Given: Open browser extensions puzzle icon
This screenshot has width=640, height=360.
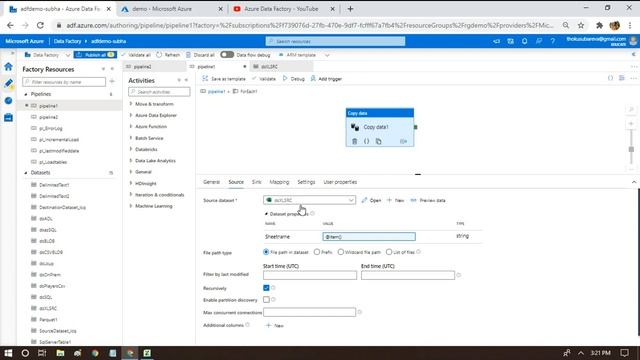Looking at the screenshot, I should tap(599, 25).
